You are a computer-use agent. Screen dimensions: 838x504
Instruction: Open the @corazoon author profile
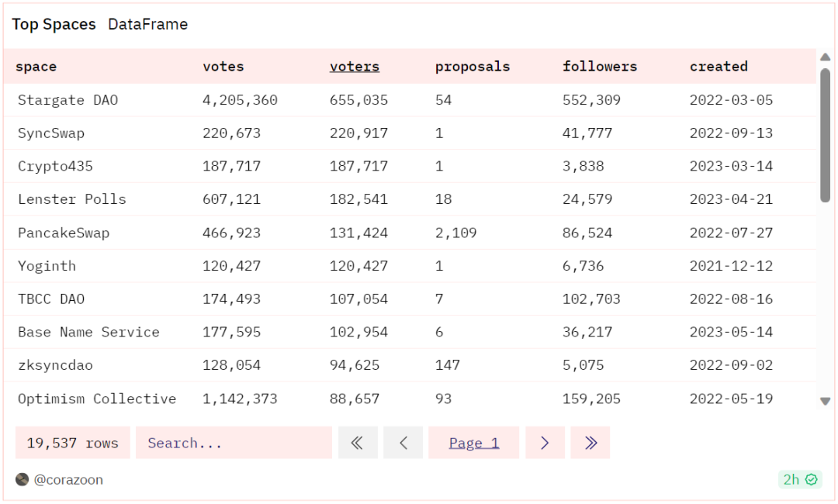(68, 479)
